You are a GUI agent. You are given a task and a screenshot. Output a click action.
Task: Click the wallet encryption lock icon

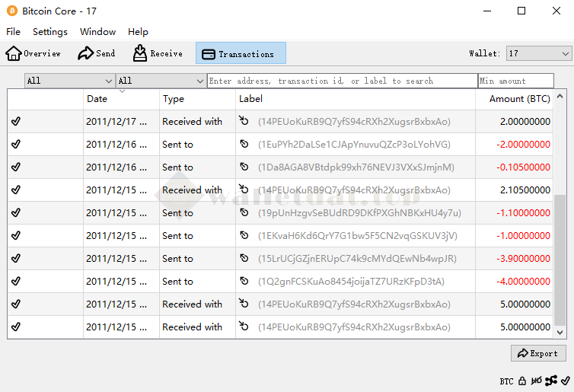click(x=522, y=381)
